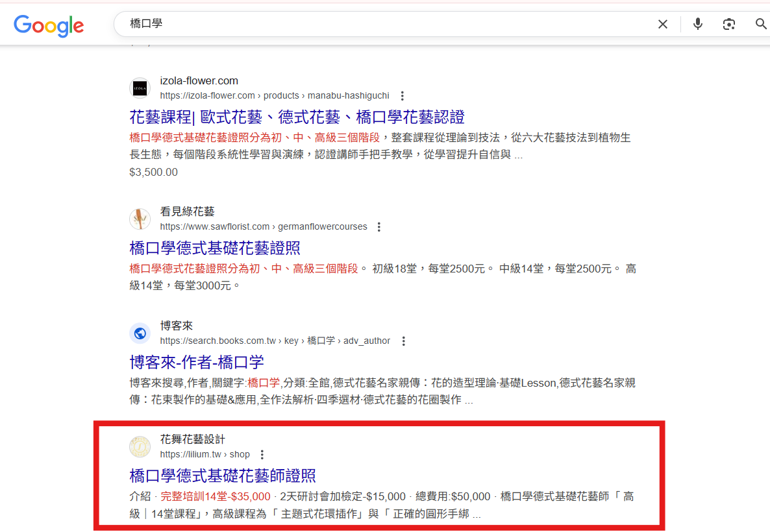Open result 博客來-作者-橋口学

(x=197, y=362)
